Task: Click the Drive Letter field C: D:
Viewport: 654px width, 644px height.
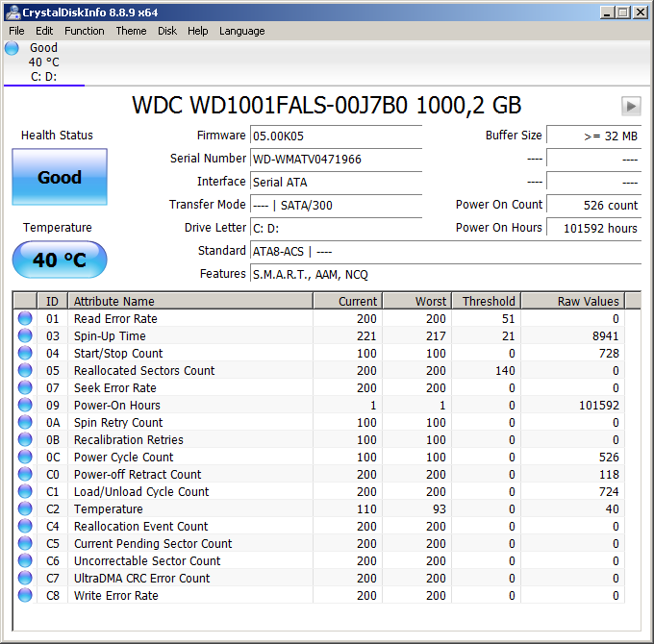Action: point(337,229)
